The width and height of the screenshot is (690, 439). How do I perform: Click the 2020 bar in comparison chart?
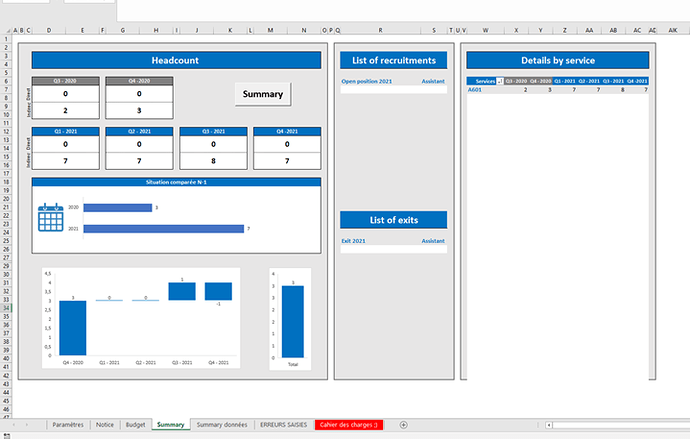pos(117,208)
